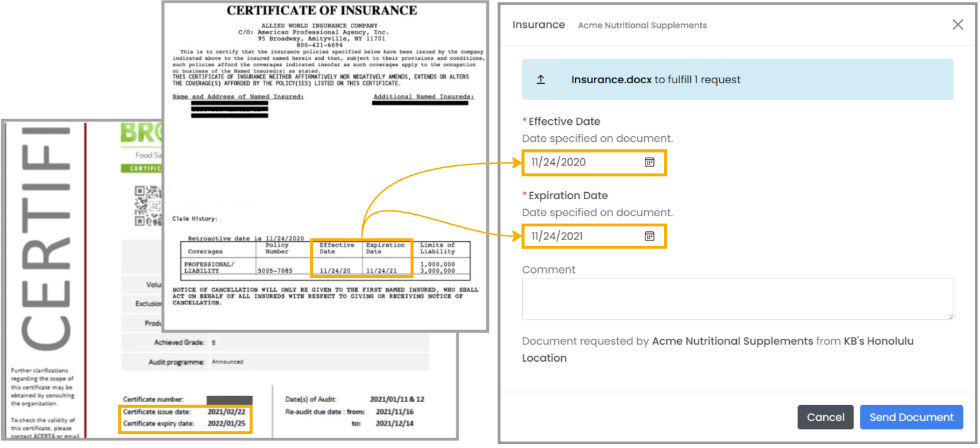This screenshot has width=980, height=448.
Task: Click the policy number 5005-7085
Action: [x=274, y=270]
